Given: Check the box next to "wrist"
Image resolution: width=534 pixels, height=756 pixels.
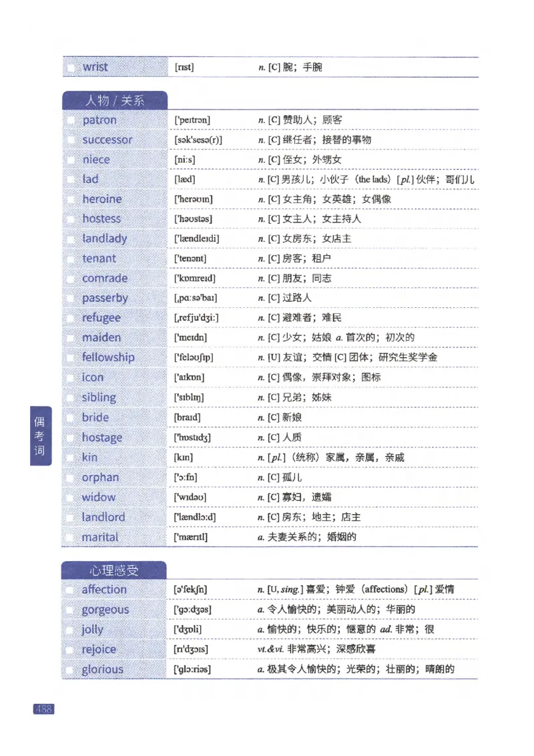Looking at the screenshot, I should click(72, 67).
